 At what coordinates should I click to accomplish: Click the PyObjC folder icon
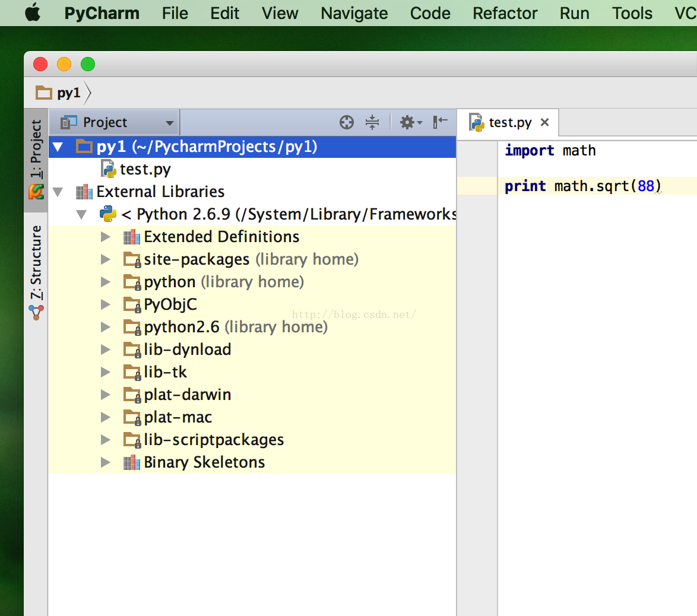point(132,305)
